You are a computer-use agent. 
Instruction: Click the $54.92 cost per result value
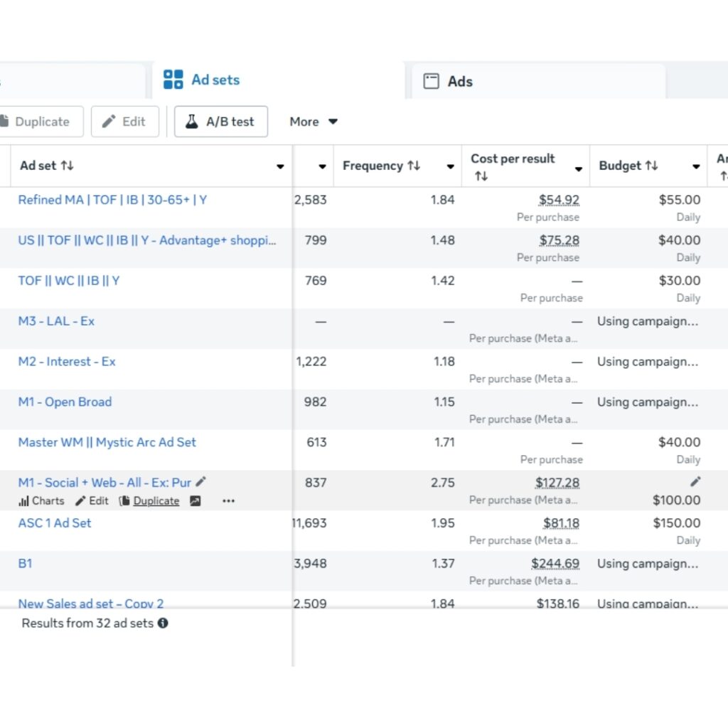559,200
